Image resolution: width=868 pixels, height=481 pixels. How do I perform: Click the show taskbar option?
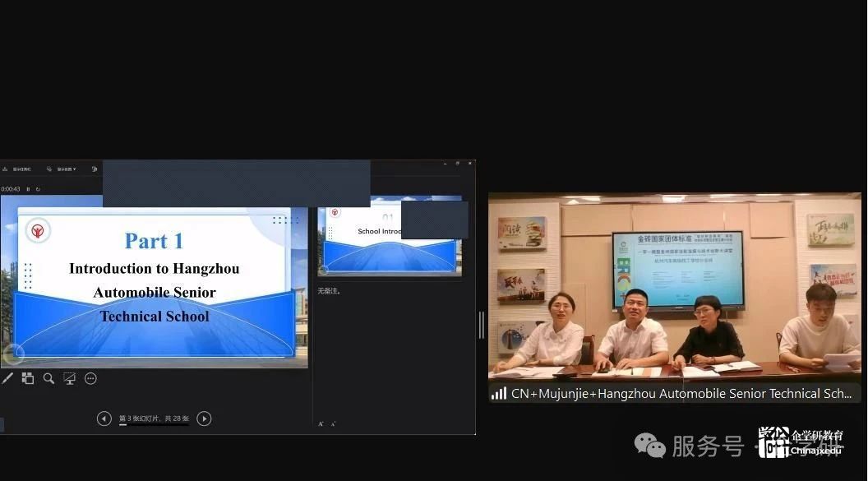[x=18, y=169]
